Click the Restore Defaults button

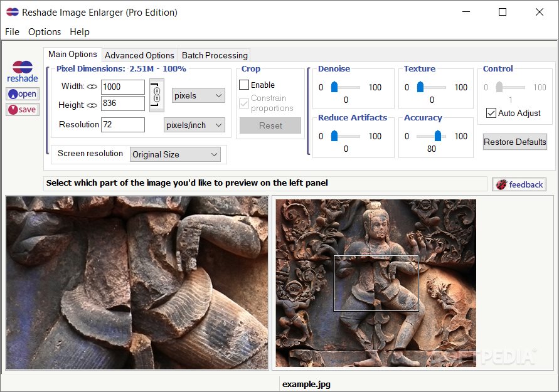515,142
